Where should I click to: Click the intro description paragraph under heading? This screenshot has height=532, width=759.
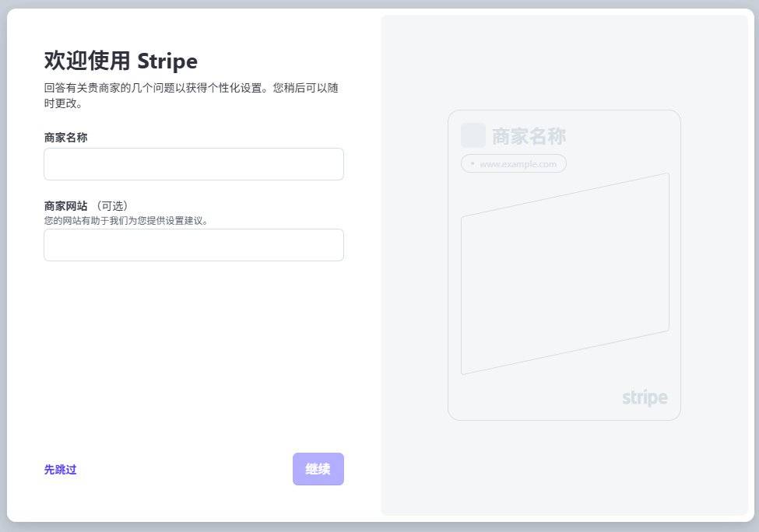pos(191,95)
